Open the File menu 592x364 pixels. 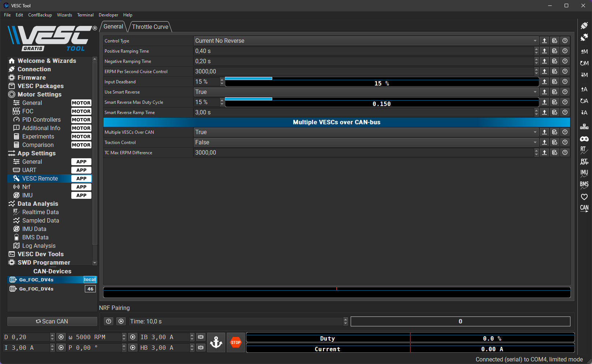pos(7,15)
